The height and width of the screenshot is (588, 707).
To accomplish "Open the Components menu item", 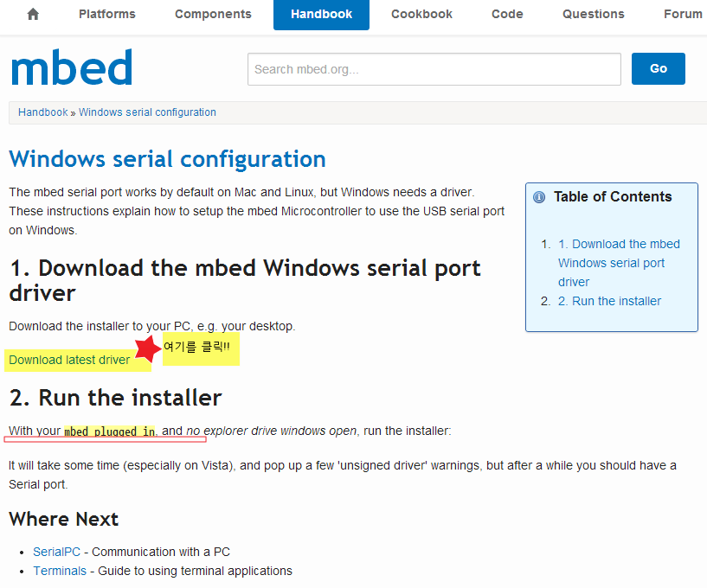I will tap(213, 15).
